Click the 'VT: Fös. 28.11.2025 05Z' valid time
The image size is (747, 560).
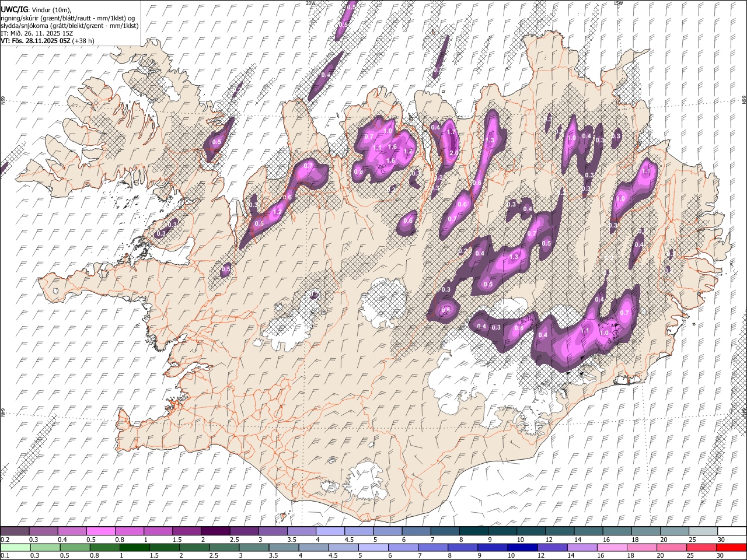pyautogui.click(x=36, y=41)
